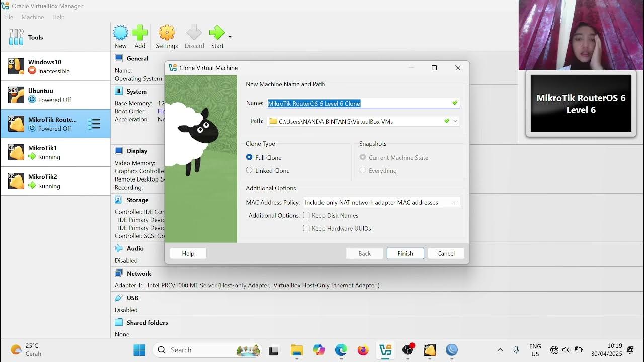The height and width of the screenshot is (362, 644).
Task: Select the Tools entry in sidebar
Action: tap(55, 37)
